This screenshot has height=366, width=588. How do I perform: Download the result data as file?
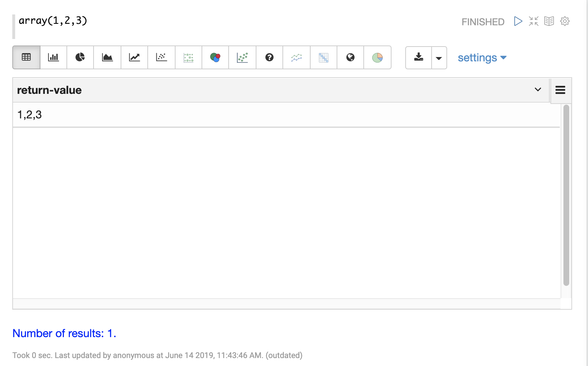[419, 57]
